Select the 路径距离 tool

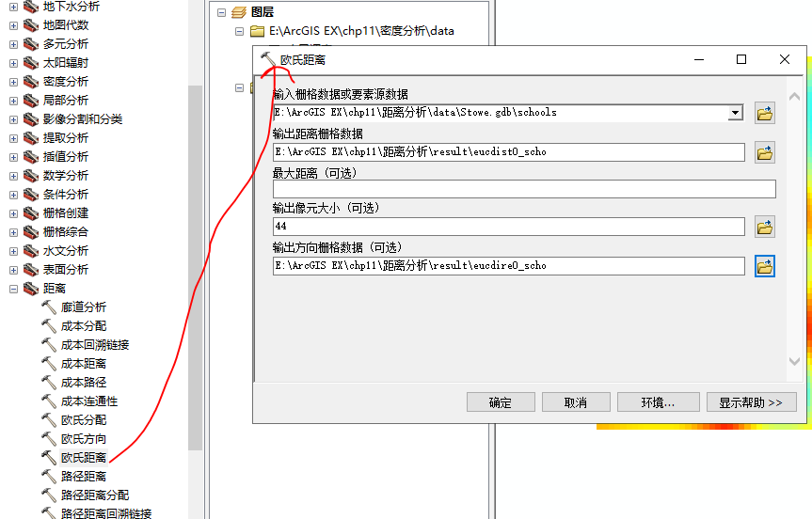click(84, 477)
